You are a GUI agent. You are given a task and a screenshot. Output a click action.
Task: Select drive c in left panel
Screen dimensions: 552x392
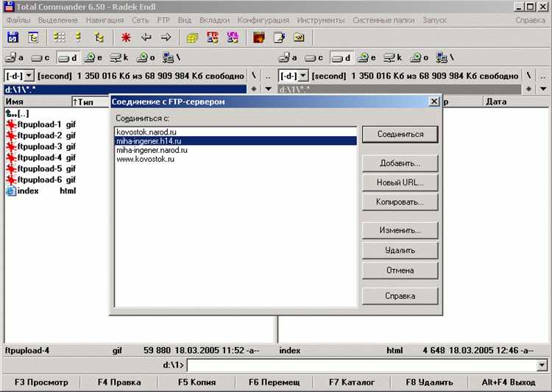40,57
